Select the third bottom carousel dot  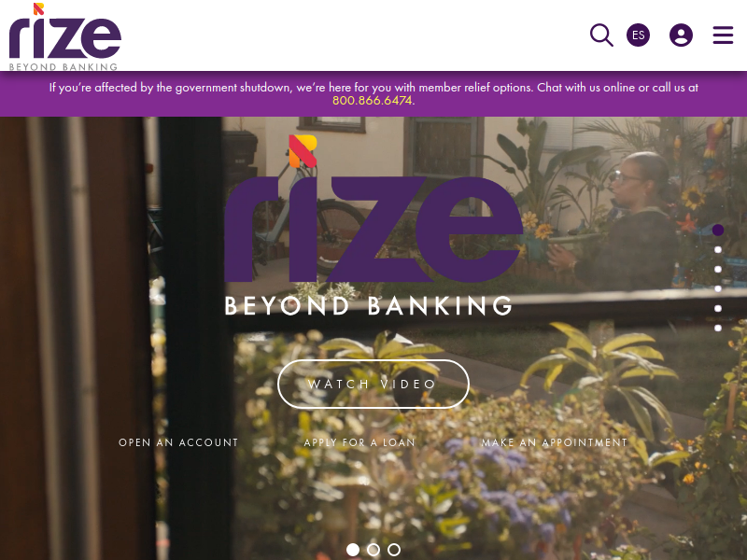click(394, 550)
